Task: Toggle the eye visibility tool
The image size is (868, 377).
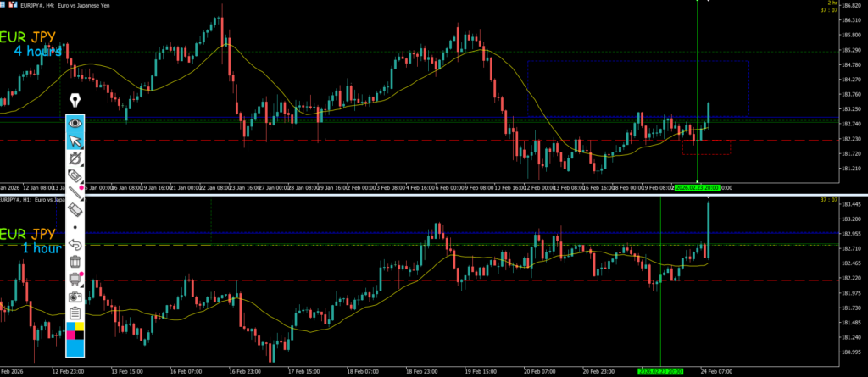Action: pos(76,123)
